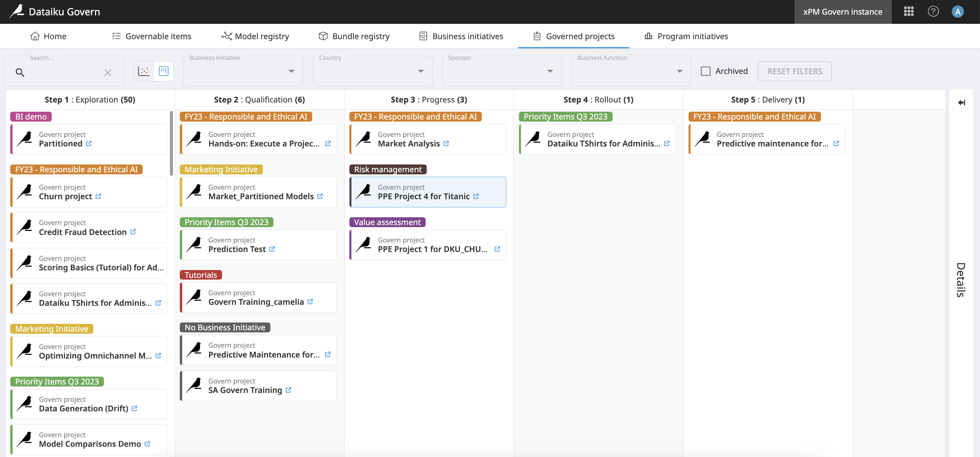The width and height of the screenshot is (980, 457).
Task: Open the Business function dropdown
Action: (x=679, y=71)
